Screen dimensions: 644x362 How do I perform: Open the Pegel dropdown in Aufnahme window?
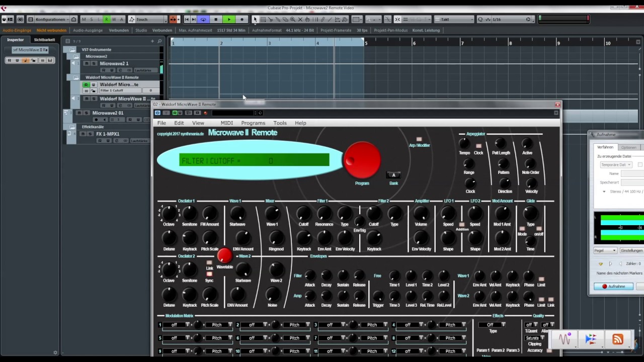[605, 250]
